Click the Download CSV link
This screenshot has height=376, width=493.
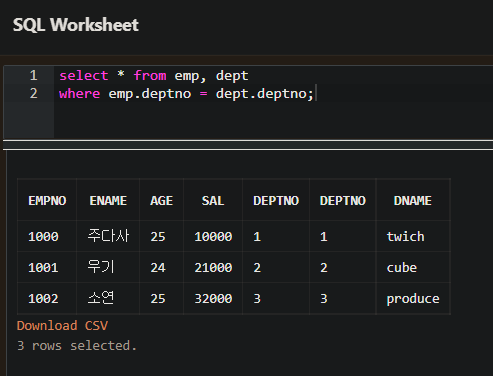point(62,325)
